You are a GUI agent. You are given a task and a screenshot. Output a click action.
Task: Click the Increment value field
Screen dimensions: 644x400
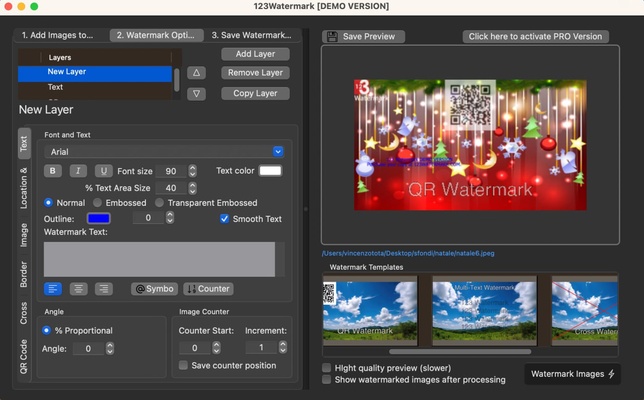(x=261, y=347)
